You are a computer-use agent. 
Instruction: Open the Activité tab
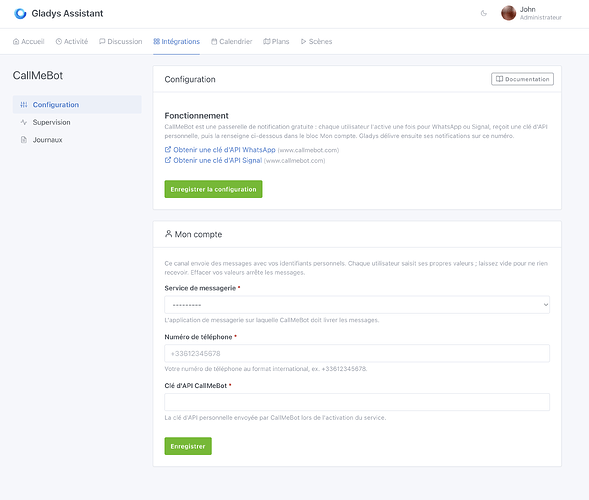pyautogui.click(x=72, y=41)
